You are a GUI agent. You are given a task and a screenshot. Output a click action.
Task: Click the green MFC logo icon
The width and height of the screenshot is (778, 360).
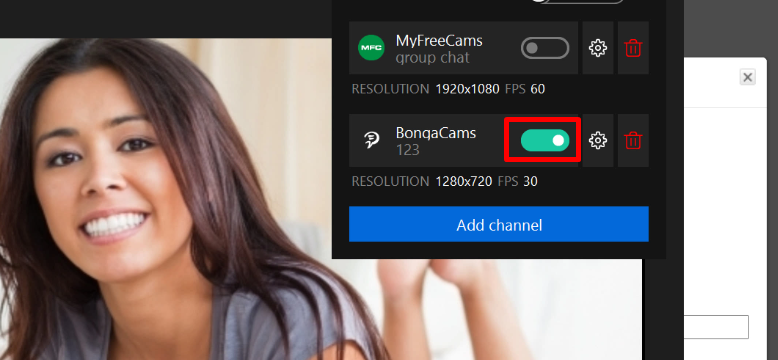pyautogui.click(x=371, y=48)
